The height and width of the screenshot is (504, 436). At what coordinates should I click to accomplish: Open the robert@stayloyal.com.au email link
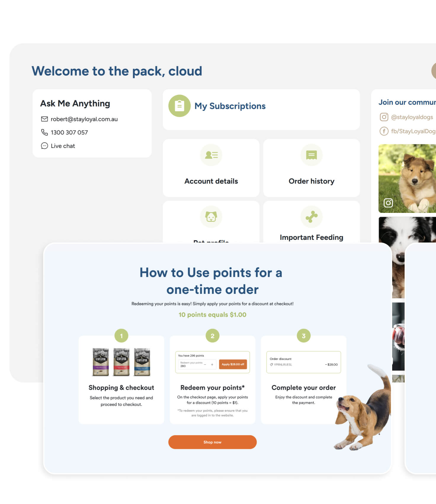(x=84, y=119)
